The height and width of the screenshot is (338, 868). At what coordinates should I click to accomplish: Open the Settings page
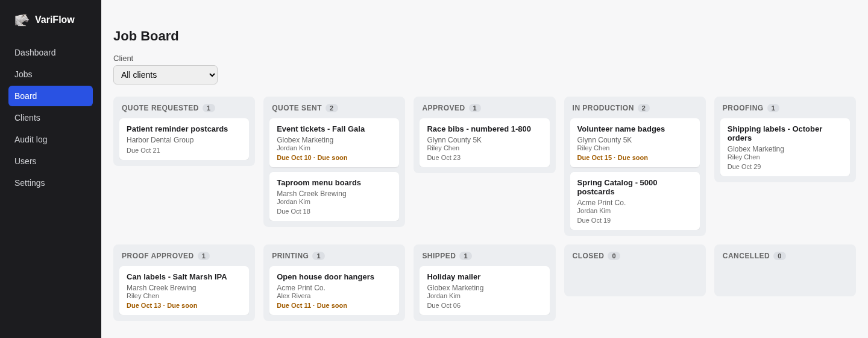(51, 183)
